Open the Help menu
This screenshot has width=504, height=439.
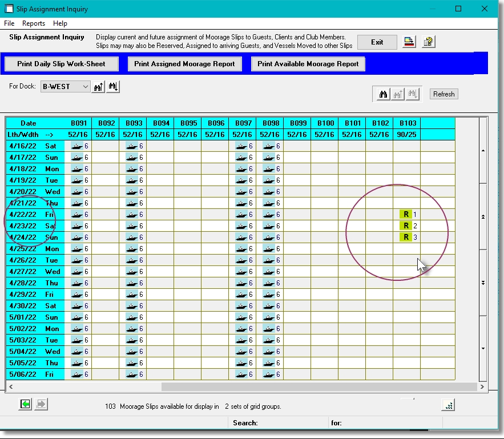(x=60, y=23)
